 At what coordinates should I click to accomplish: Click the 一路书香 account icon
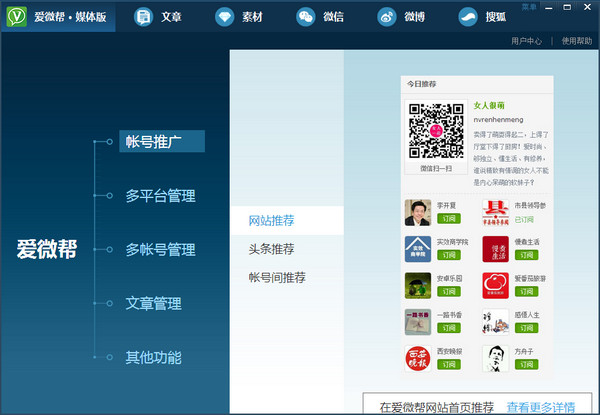pos(418,322)
